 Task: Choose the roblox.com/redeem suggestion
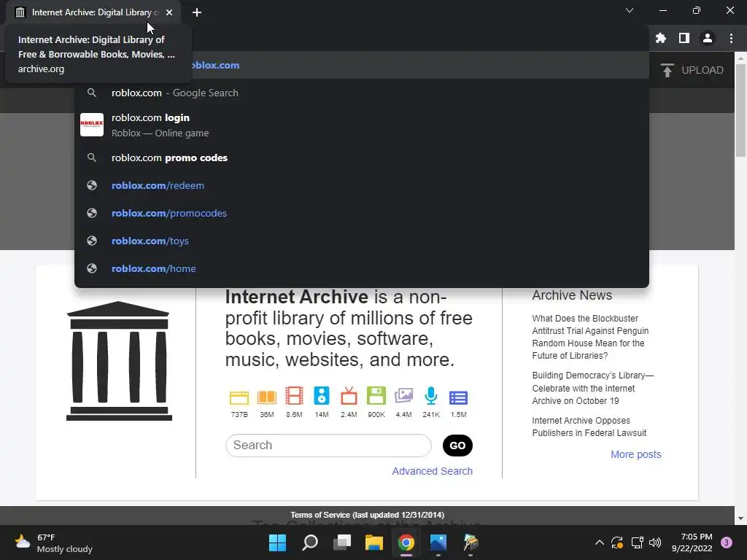362,185
